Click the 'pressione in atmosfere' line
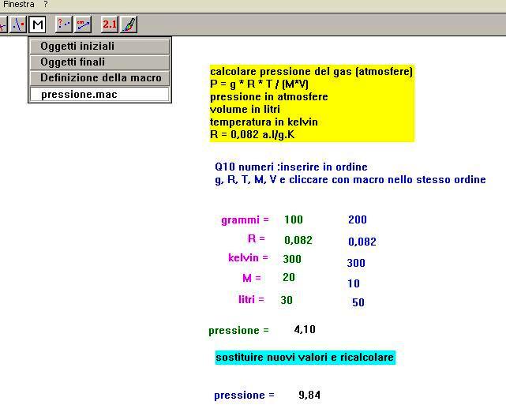 click(269, 96)
